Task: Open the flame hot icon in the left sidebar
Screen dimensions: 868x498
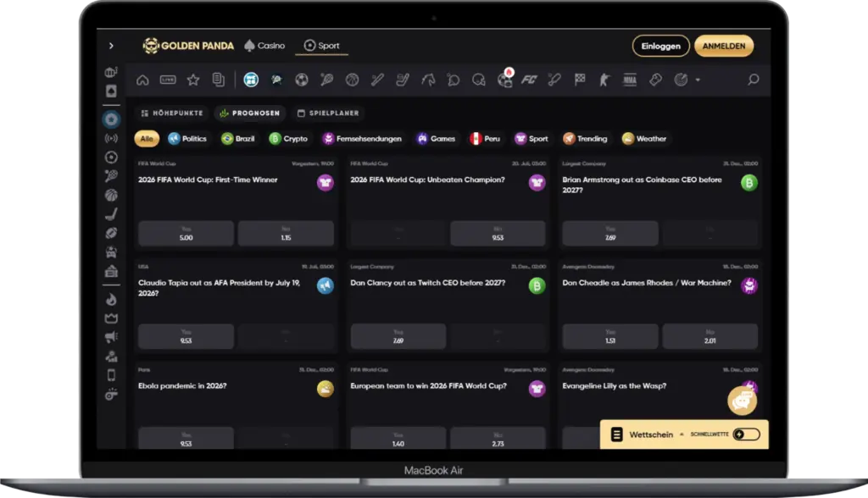Action: coord(111,299)
